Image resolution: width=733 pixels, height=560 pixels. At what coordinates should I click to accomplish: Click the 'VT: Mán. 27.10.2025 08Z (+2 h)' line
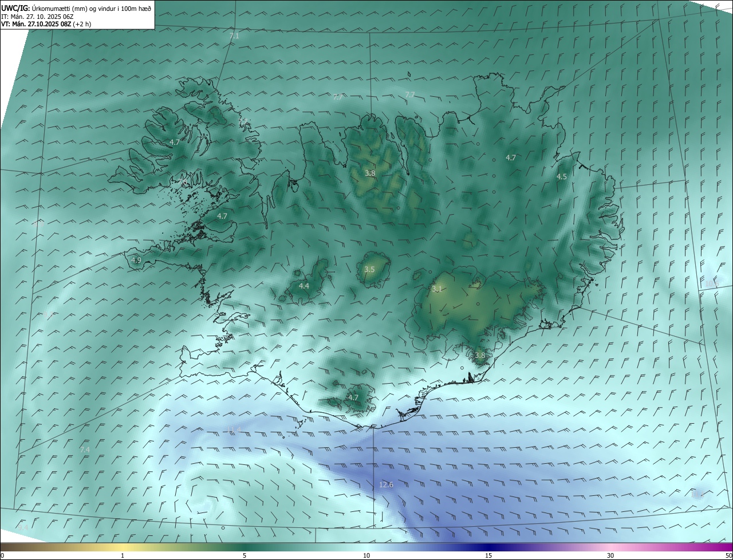[x=46, y=25]
